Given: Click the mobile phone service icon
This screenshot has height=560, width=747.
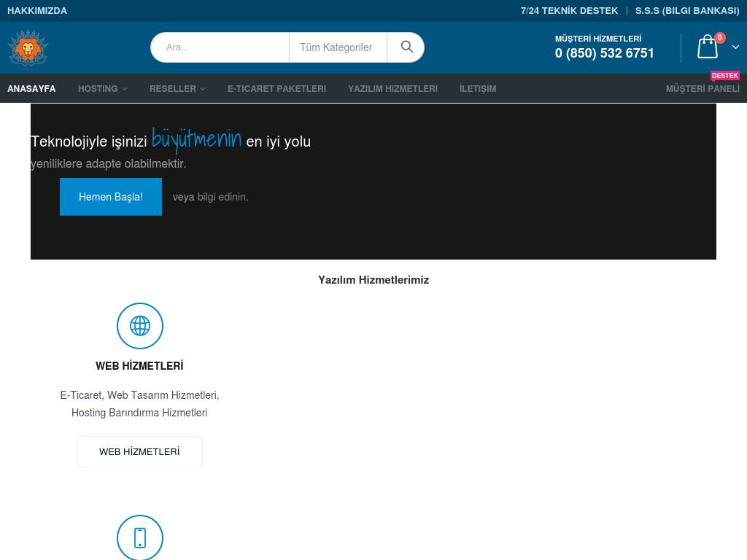Looking at the screenshot, I should pyautogui.click(x=140, y=538).
